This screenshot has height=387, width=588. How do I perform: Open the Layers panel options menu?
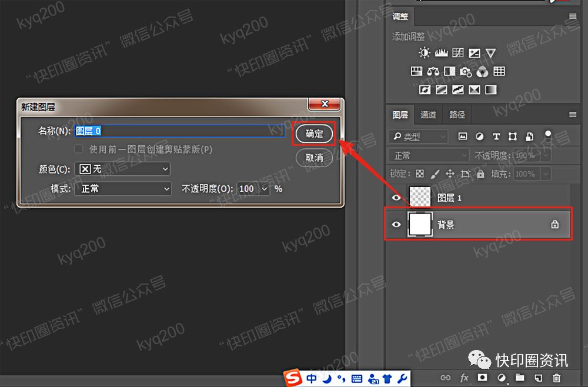click(573, 114)
